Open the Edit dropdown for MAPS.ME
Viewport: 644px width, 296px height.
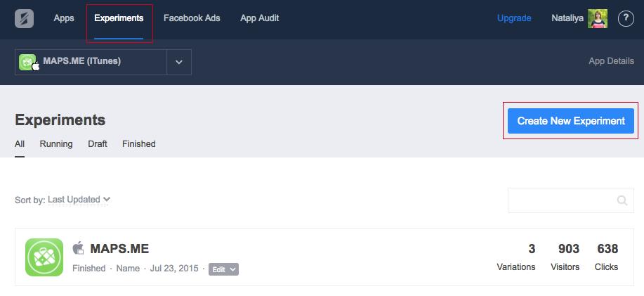pos(223,270)
